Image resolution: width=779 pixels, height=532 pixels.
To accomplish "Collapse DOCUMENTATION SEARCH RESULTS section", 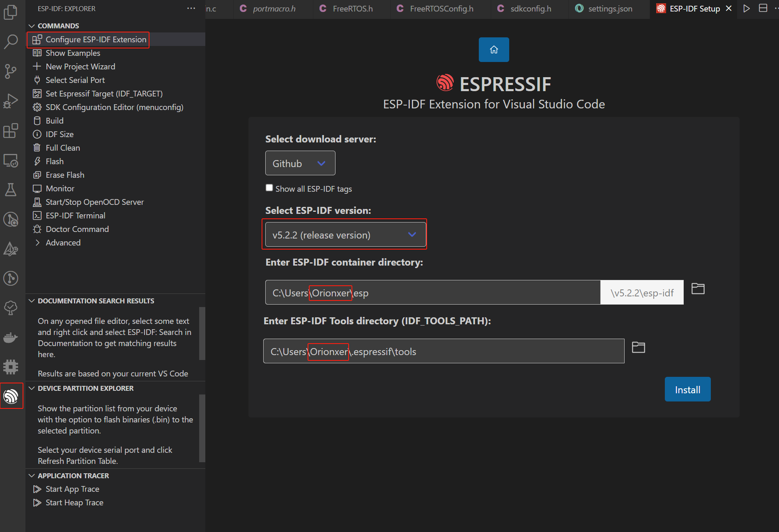I will click(115, 301).
